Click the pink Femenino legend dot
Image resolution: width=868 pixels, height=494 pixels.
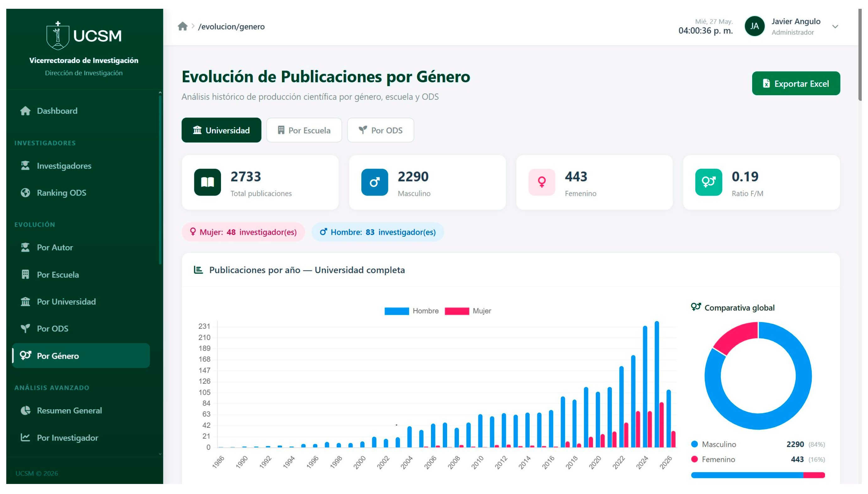click(695, 459)
